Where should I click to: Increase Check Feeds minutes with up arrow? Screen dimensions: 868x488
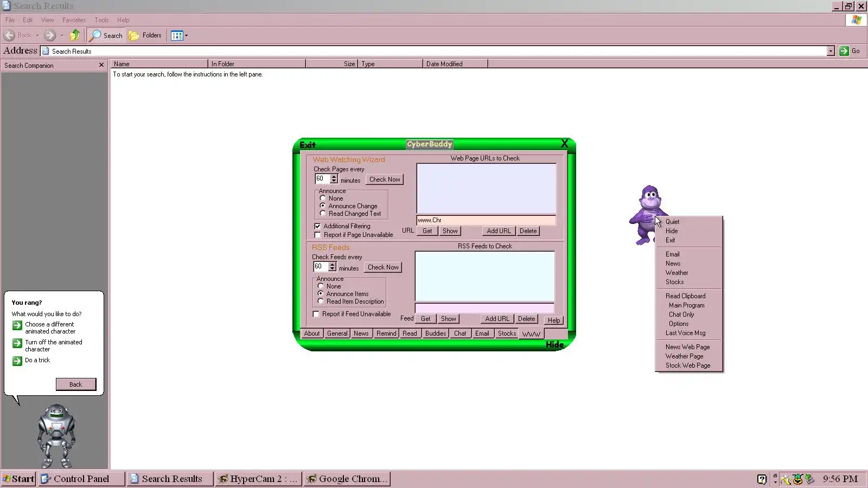click(332, 264)
